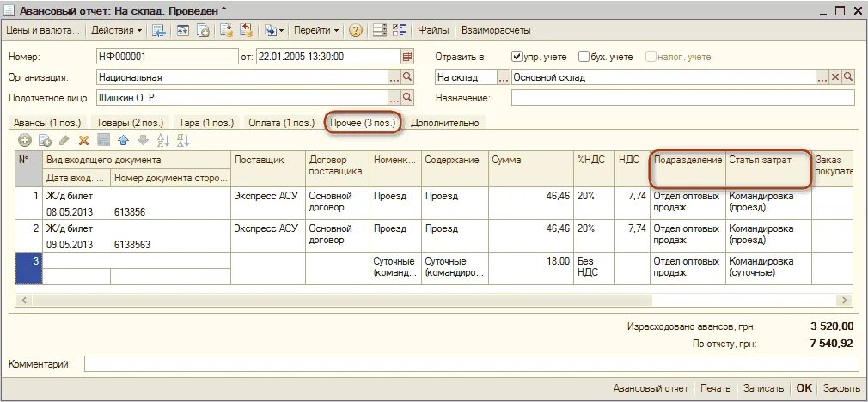Move the row up with the blue arrow

pyautogui.click(x=124, y=141)
